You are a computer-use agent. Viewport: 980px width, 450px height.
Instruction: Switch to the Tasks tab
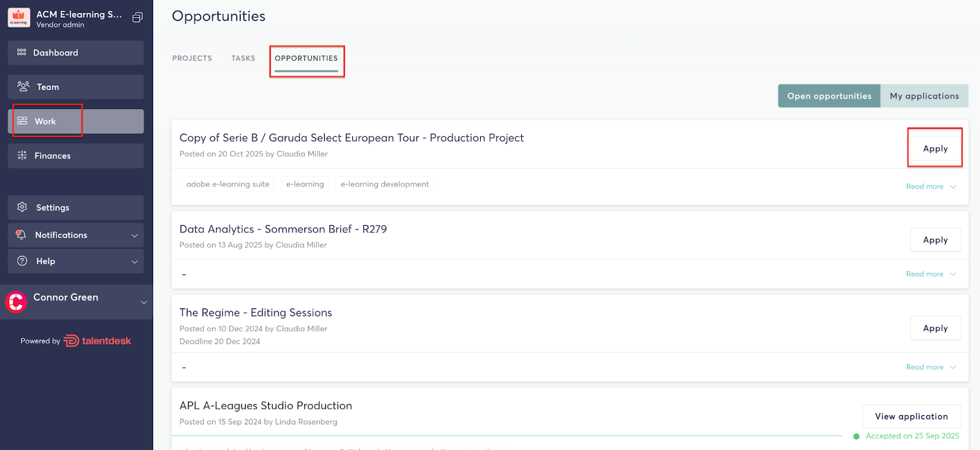[x=243, y=58]
